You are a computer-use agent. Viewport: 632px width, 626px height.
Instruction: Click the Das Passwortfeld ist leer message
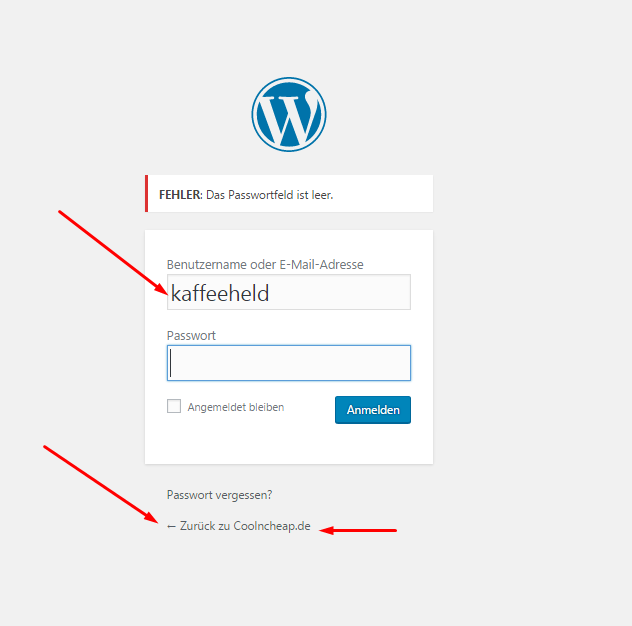click(269, 195)
